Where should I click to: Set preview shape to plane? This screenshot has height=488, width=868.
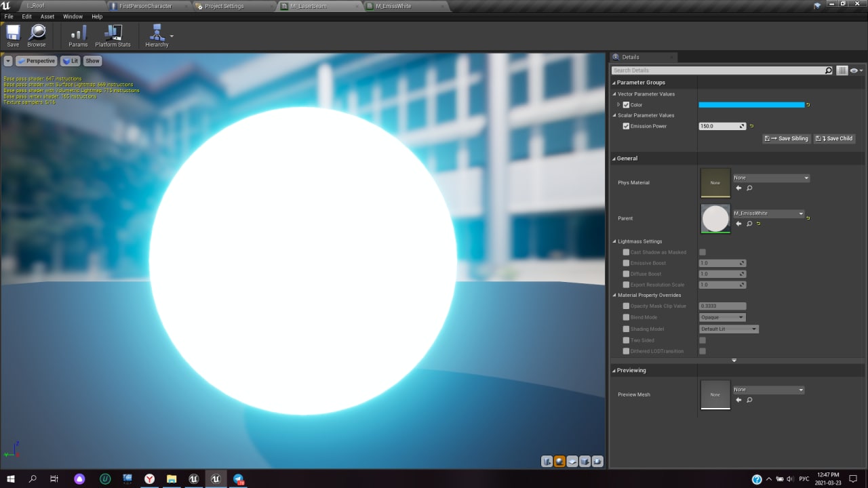click(572, 462)
